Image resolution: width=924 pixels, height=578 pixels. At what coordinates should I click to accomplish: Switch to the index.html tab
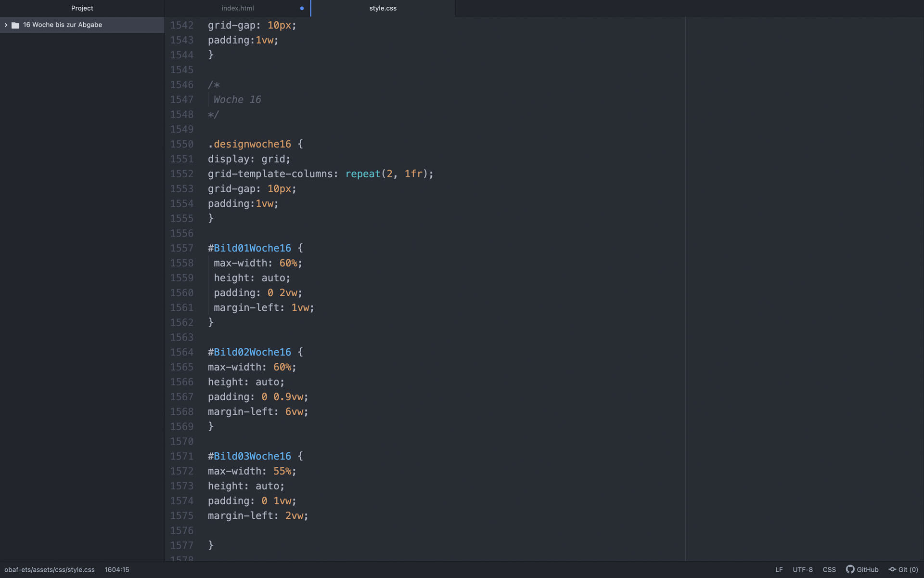click(238, 8)
